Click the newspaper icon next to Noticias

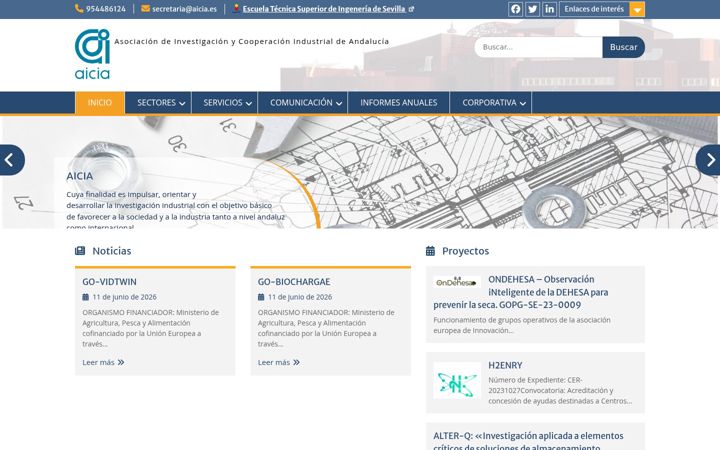pos(80,251)
